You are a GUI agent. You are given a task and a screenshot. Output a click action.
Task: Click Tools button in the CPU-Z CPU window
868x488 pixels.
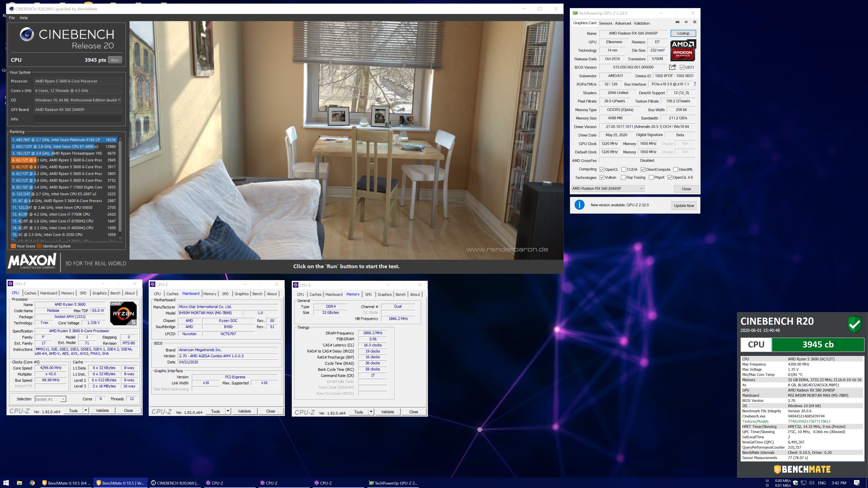(73, 411)
